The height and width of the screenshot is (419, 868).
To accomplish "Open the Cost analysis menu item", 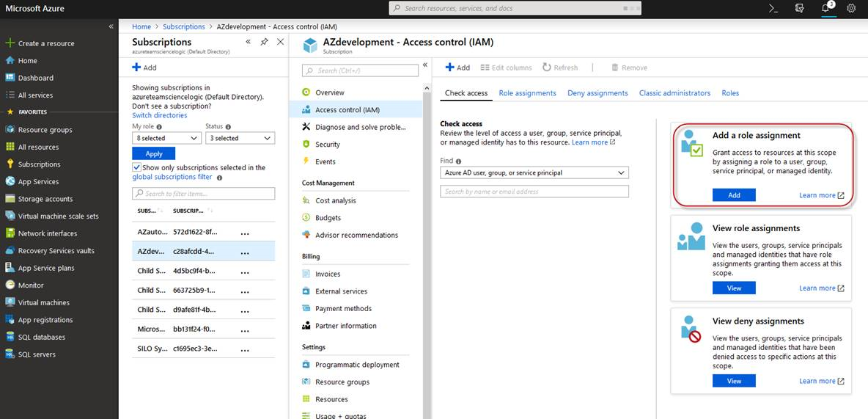I will click(x=335, y=200).
